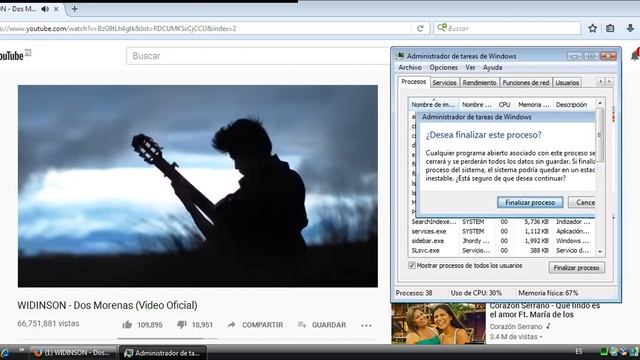Open the WIDINSON Firefox taskbar button

[73, 353]
